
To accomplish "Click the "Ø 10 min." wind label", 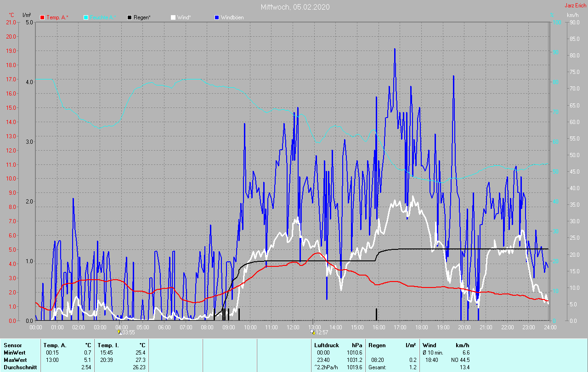I will pyautogui.click(x=433, y=353).
